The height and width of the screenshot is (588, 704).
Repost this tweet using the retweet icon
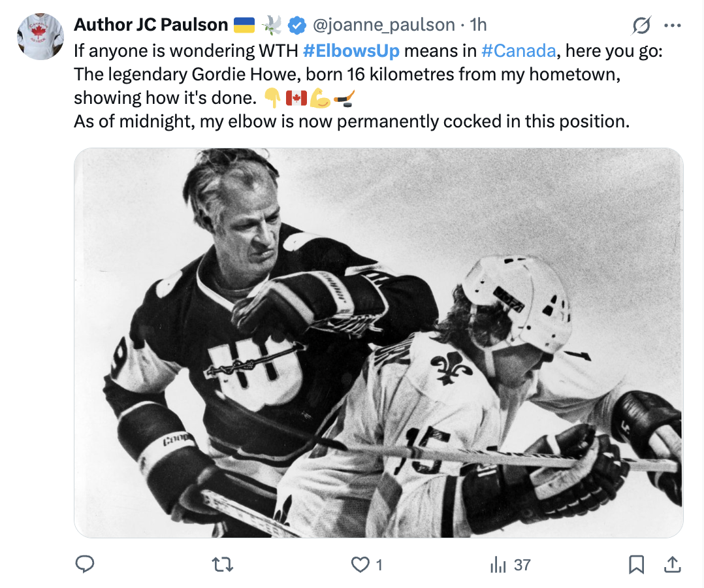[x=223, y=564]
